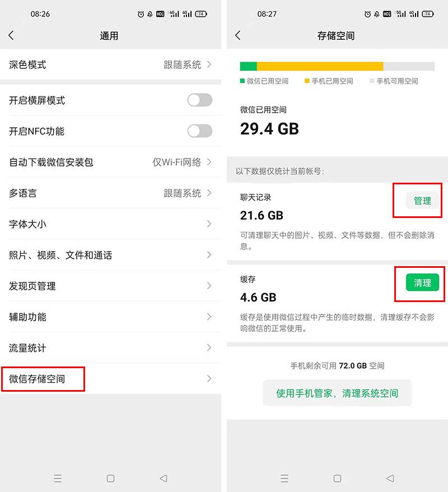448x492 pixels.
Task: Tap the right phone's recent-apps menu icon
Action: [x=284, y=479]
